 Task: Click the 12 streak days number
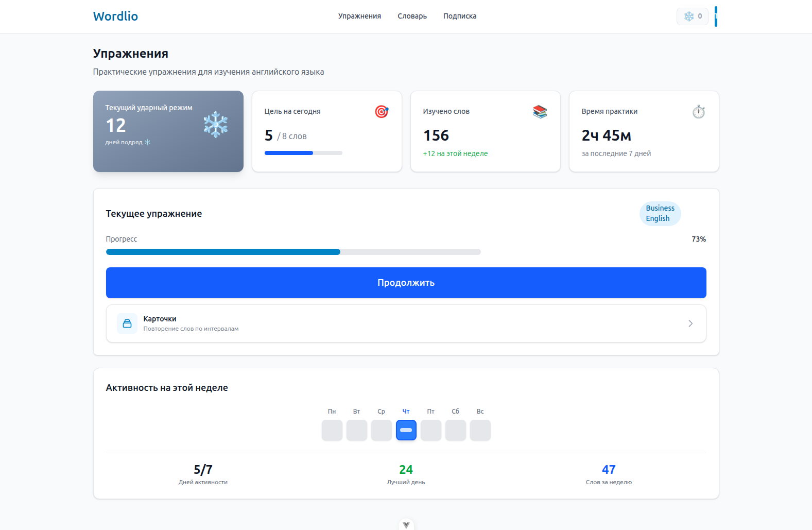pos(116,126)
